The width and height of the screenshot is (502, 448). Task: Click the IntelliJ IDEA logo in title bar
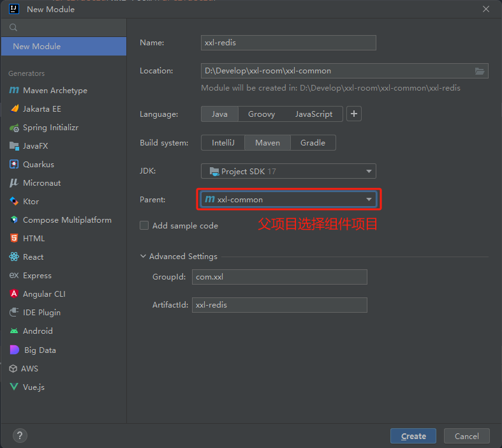tap(14, 9)
